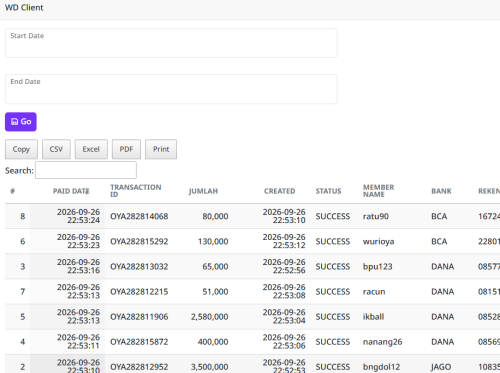Click member name ikball

[x=374, y=317]
